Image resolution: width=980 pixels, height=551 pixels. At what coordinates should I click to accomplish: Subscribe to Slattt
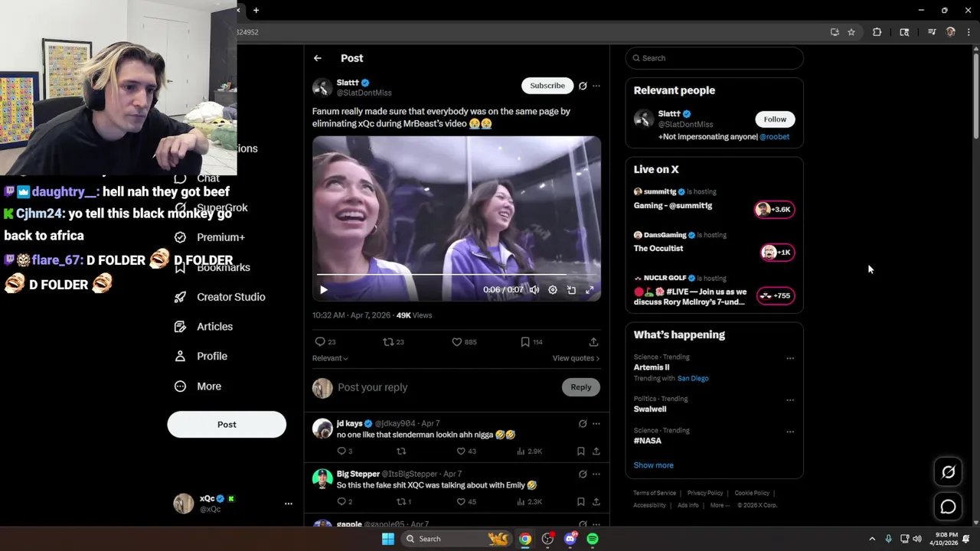tap(547, 86)
